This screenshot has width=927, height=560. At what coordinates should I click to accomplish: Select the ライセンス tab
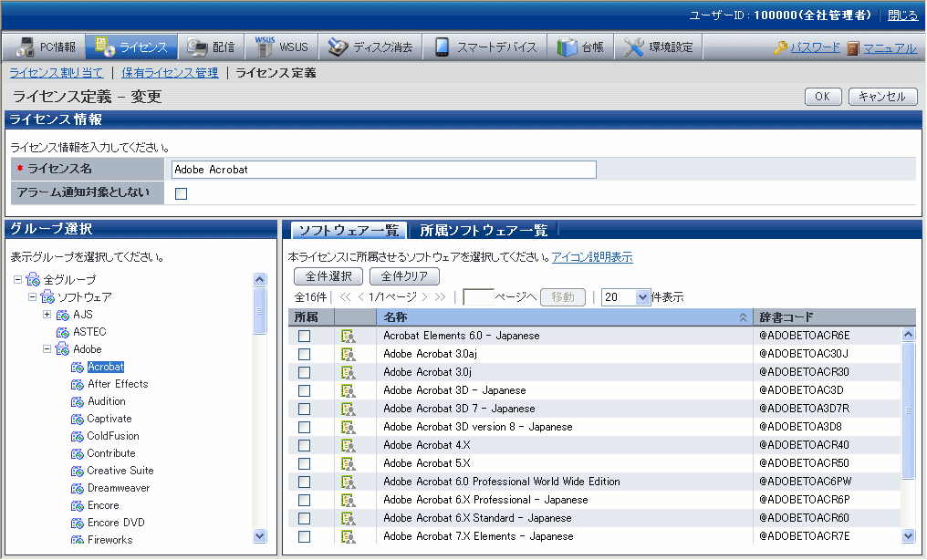(131, 47)
